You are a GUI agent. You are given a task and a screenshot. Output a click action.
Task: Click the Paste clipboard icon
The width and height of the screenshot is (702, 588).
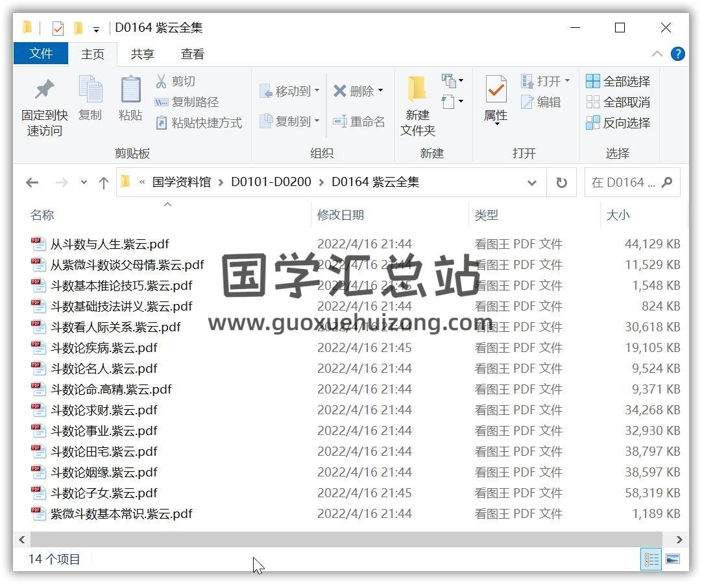point(130,89)
